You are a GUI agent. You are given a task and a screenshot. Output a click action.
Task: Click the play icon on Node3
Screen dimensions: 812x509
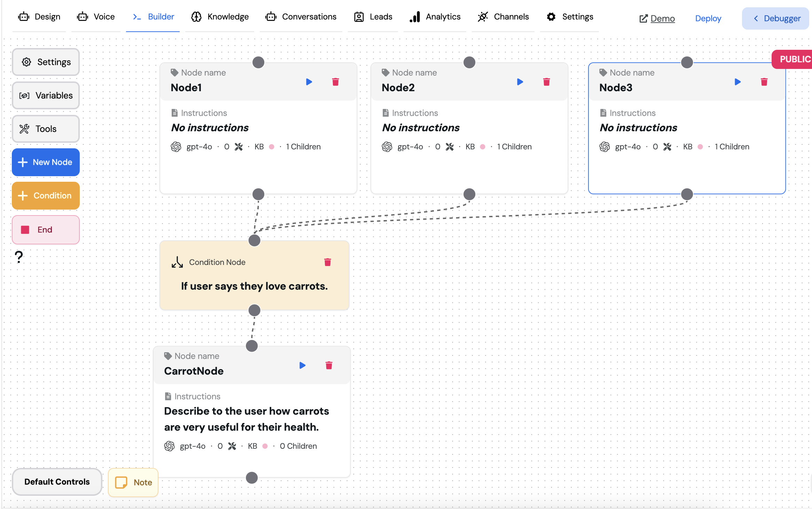737,82
